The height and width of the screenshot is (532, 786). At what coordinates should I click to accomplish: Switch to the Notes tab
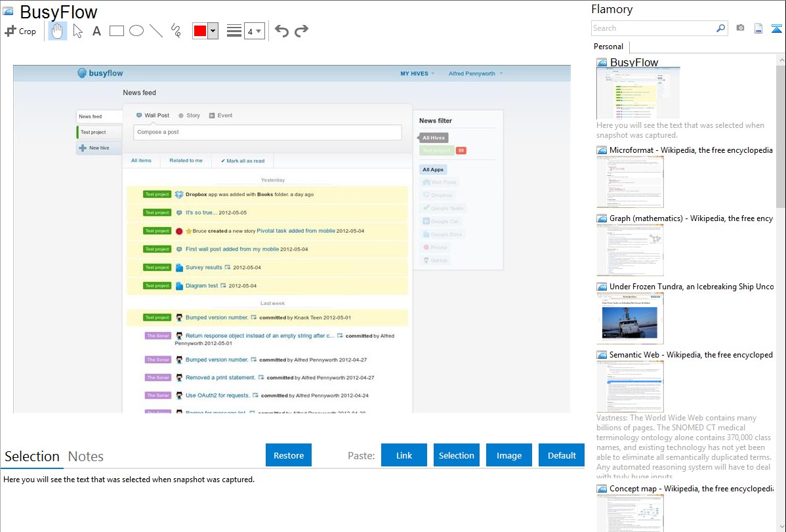[x=86, y=457]
